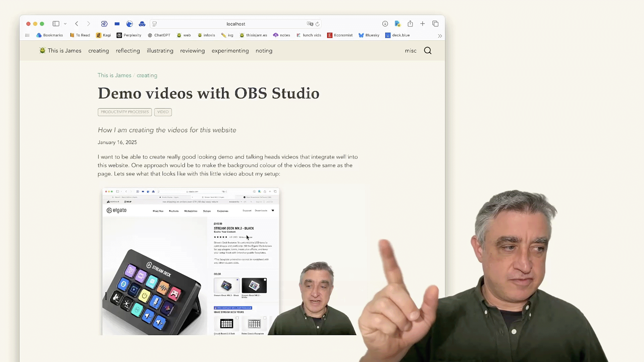Click the VIDEO tag
The height and width of the screenshot is (362, 644).
163,112
